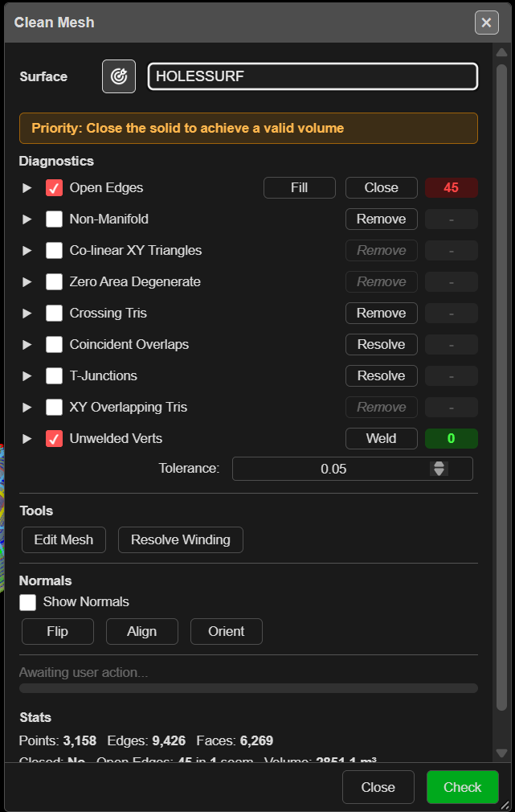The width and height of the screenshot is (515, 812).
Task: Resolve Coincident Overlaps
Action: [x=382, y=344]
